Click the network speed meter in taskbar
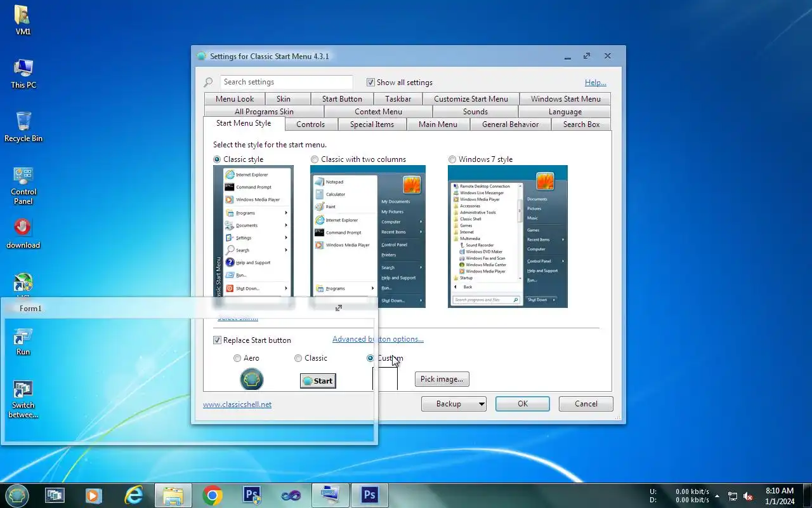 click(679, 496)
